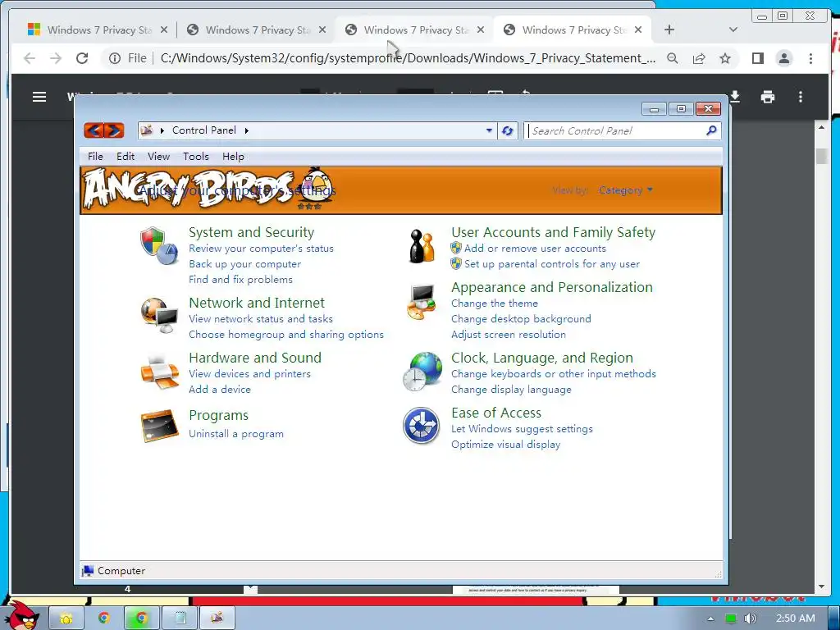This screenshot has width=840, height=630.
Task: Click Change display language link
Action: pos(511,390)
